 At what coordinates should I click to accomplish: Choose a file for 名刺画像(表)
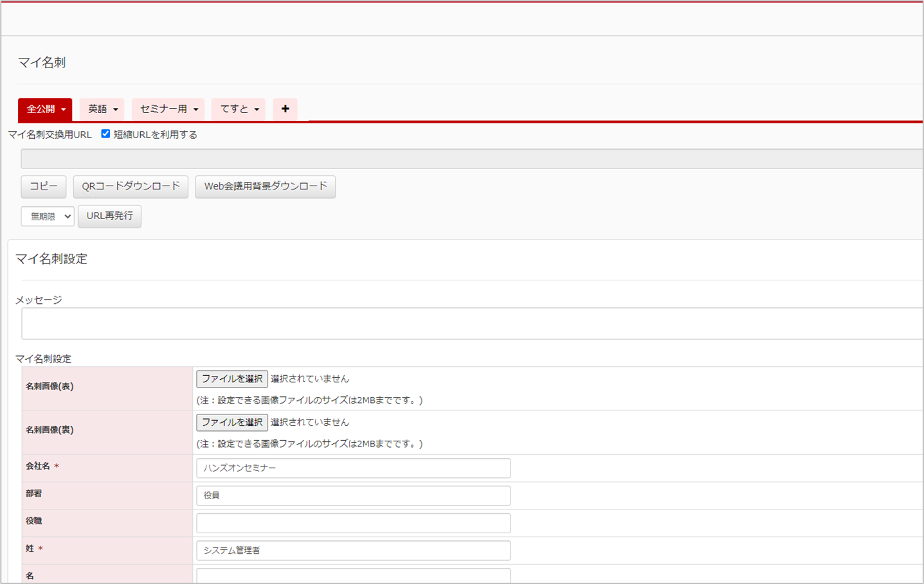(231, 379)
